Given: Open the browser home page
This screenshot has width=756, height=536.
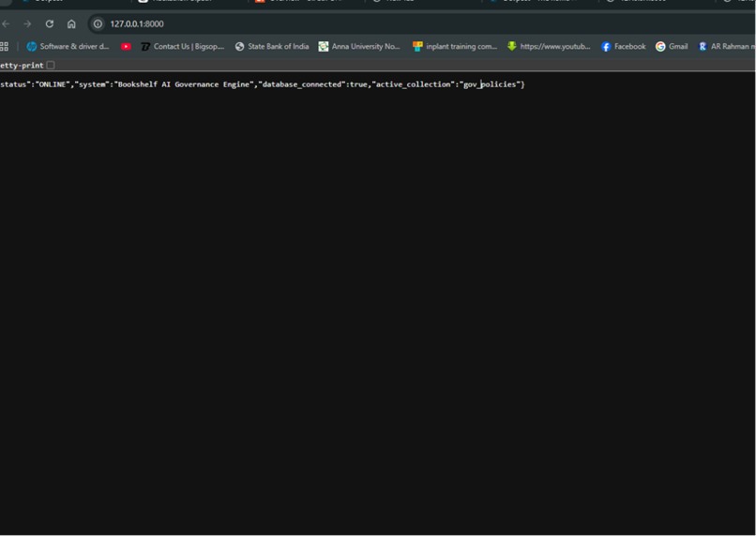Looking at the screenshot, I should [71, 23].
